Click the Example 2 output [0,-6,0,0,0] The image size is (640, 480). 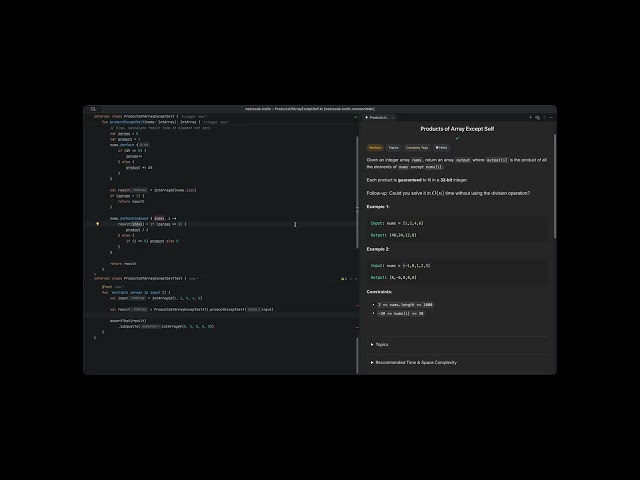pyautogui.click(x=403, y=278)
